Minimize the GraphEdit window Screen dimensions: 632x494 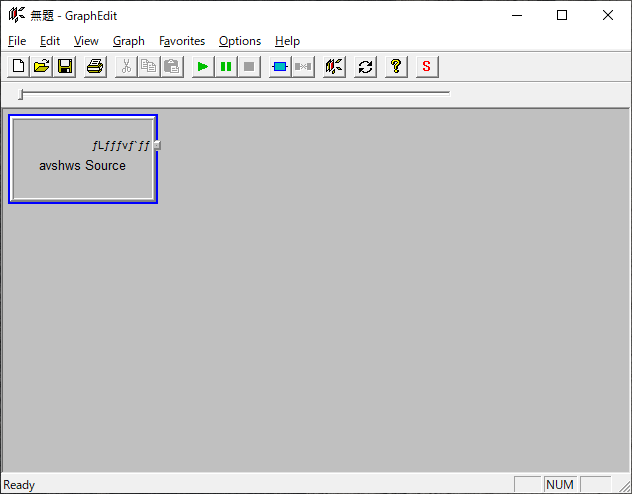pos(517,15)
